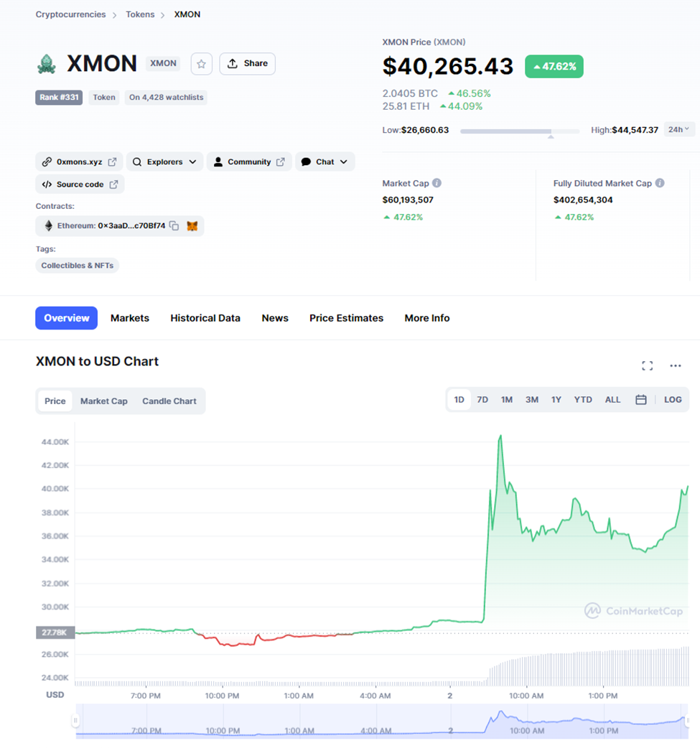
Task: Click the right handle of chart range navigator
Action: click(688, 720)
